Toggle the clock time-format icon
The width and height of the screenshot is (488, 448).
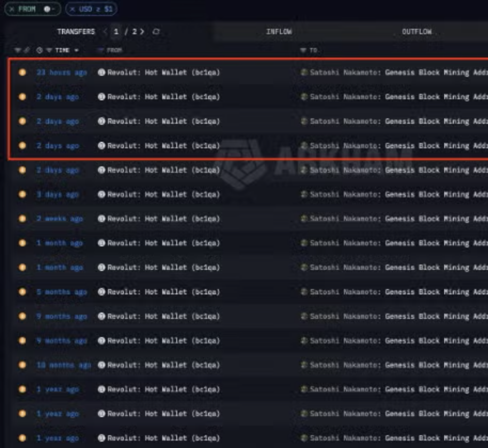(x=39, y=50)
